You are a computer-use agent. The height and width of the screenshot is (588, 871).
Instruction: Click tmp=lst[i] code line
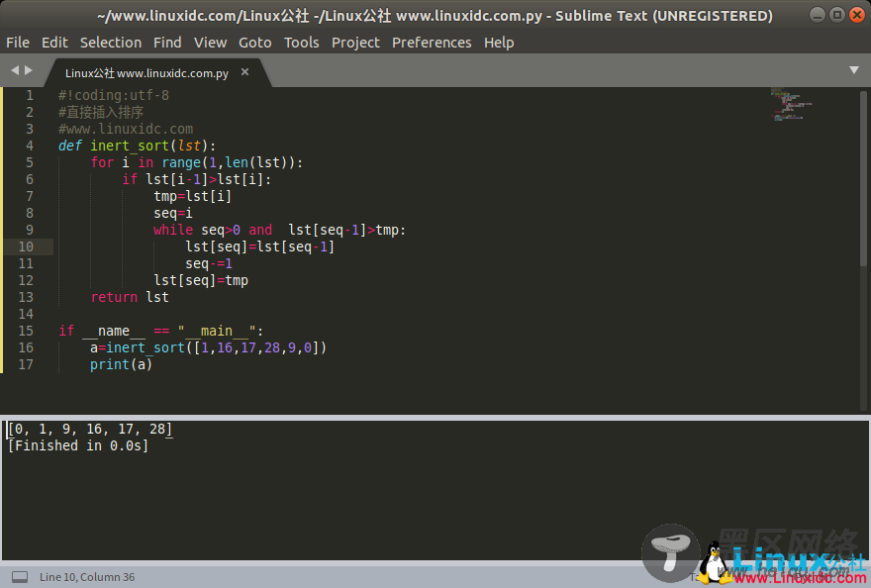193,196
